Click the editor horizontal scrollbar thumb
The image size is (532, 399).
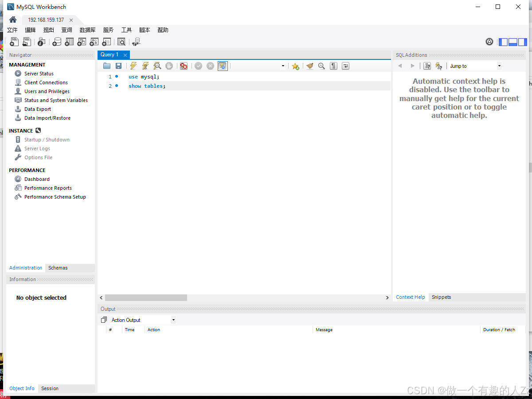[x=146, y=298]
